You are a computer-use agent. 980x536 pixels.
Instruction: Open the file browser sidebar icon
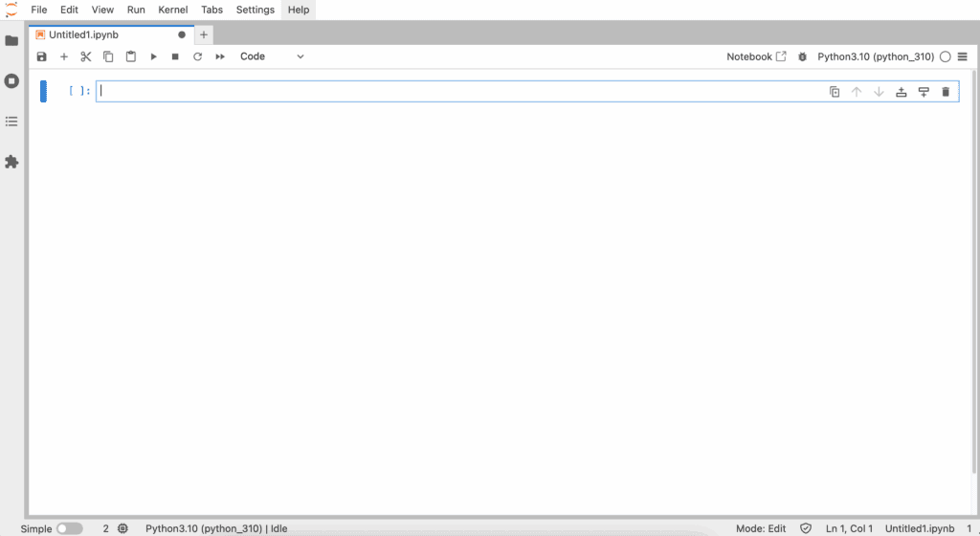[11, 41]
